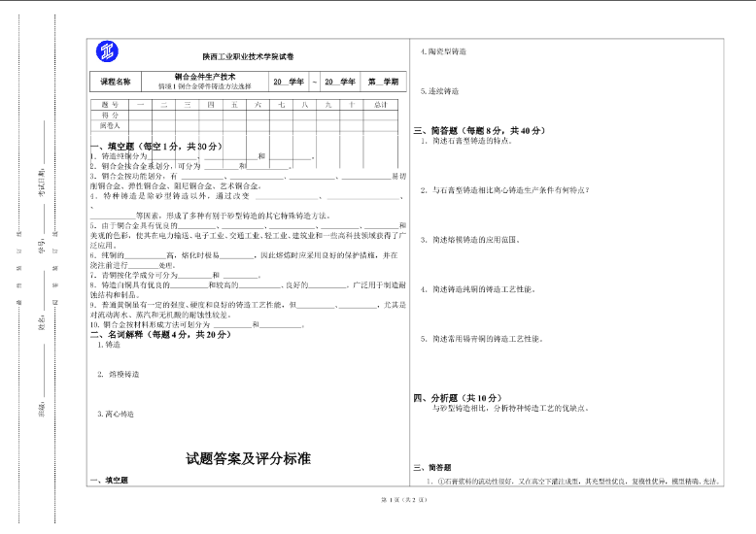Image resolution: width=756 pixels, height=534 pixels.
Task: Click the rotated 班级 margin label
Action: [42, 409]
